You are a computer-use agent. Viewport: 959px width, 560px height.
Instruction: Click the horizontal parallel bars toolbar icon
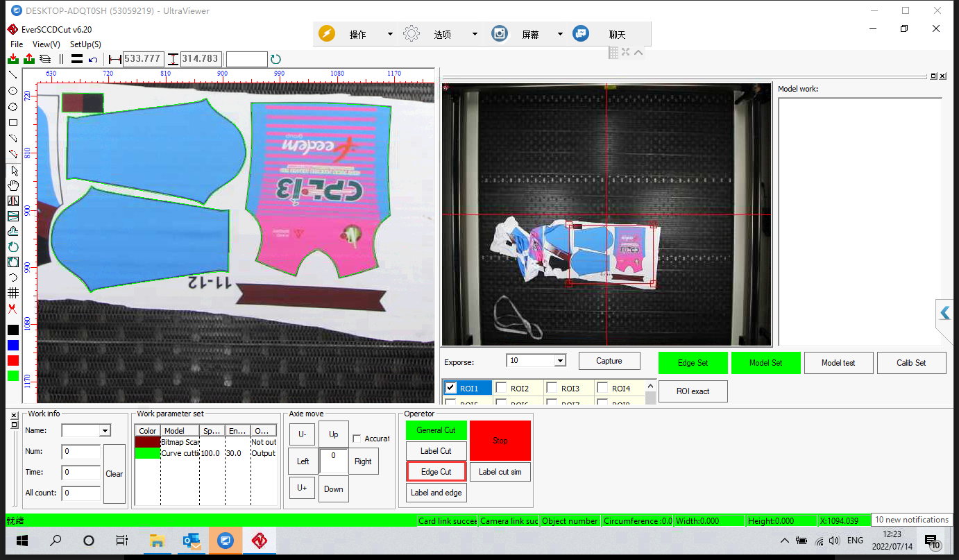[77, 59]
